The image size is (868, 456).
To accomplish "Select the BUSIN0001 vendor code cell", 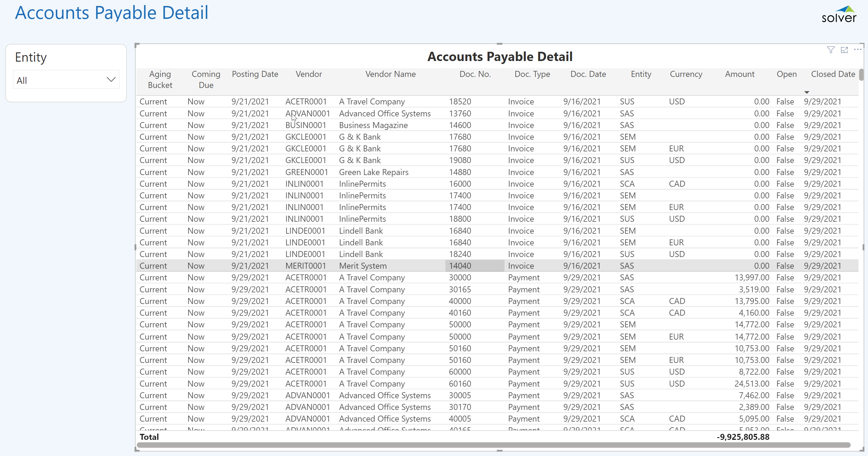I will [305, 125].
